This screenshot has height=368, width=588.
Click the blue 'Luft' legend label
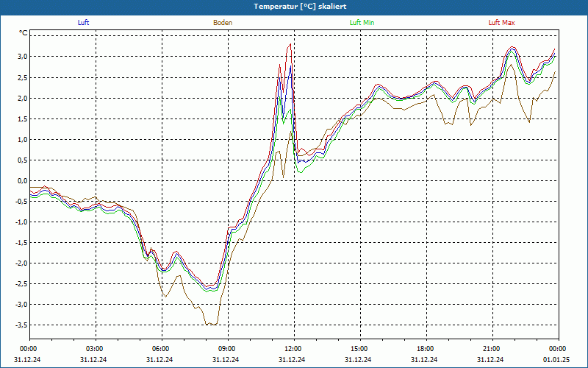[x=83, y=23]
